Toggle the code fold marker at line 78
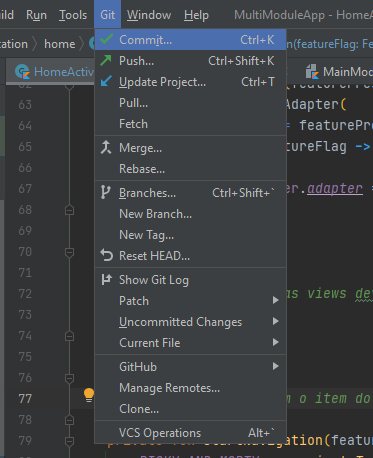The image size is (373, 458). click(69, 420)
